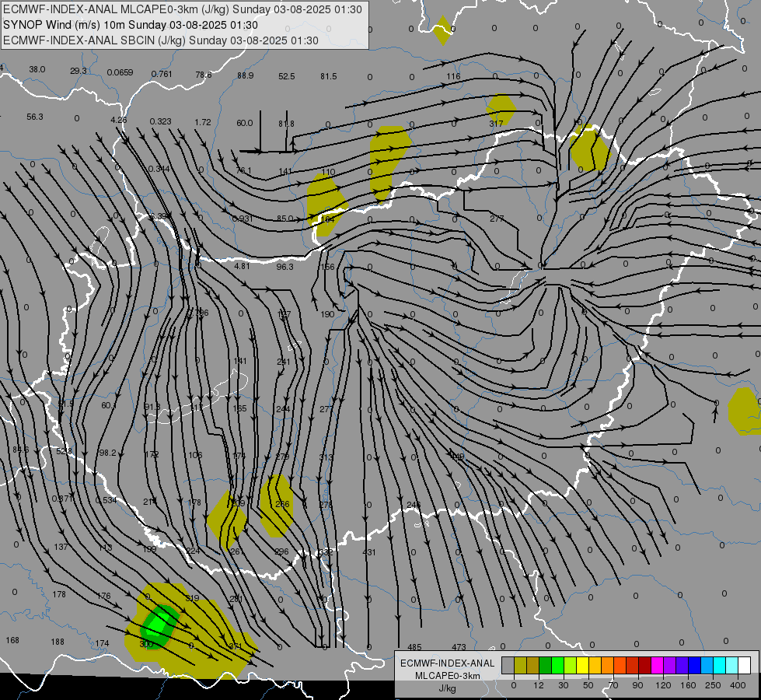Click the grid value '110'
Image resolution: width=761 pixels, height=700 pixels.
(328, 172)
